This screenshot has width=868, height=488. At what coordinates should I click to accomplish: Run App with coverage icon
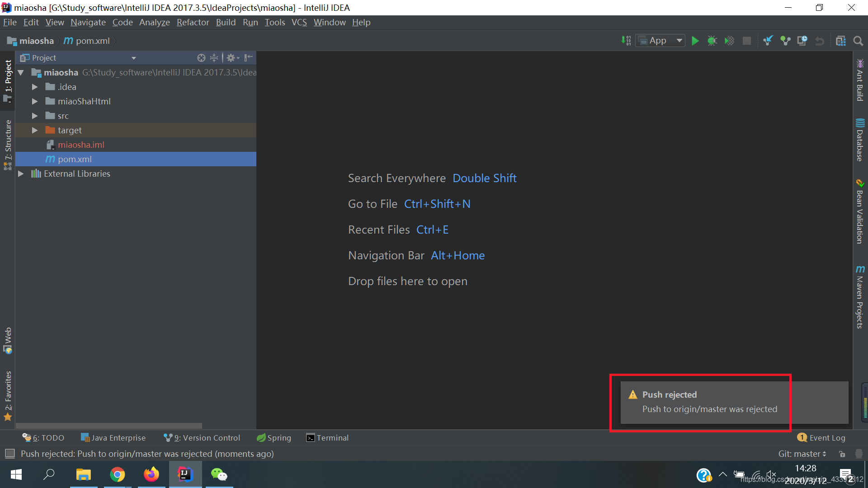point(729,41)
